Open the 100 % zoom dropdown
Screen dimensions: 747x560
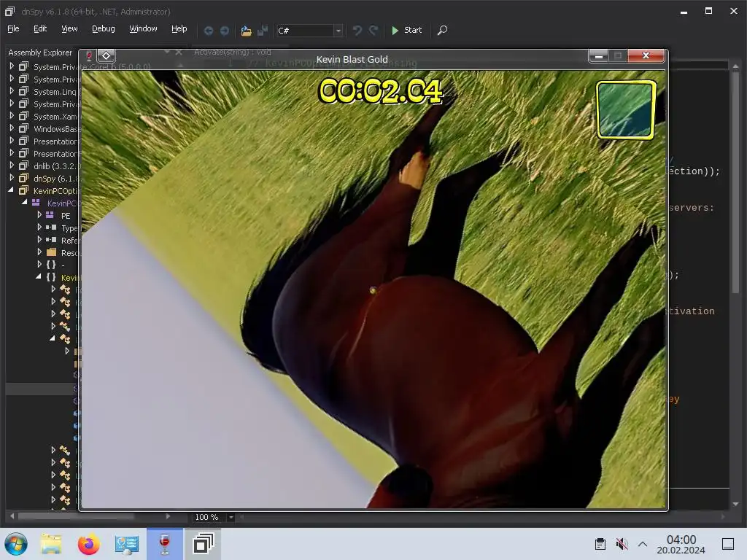tap(231, 517)
